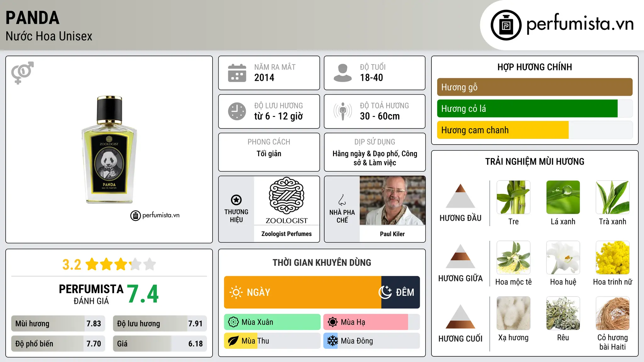Click the 7.4 Perfumista rating score
This screenshot has height=362, width=644.
tap(143, 294)
